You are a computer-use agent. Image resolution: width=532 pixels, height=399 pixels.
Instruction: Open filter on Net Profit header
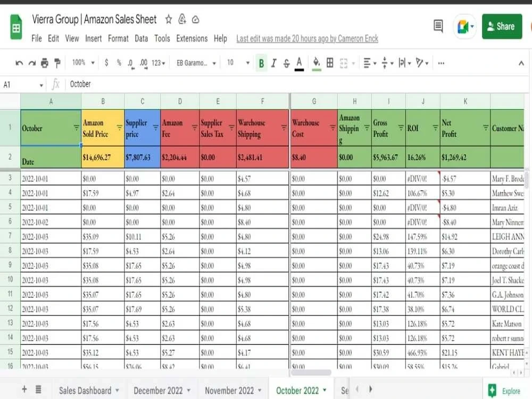486,128
